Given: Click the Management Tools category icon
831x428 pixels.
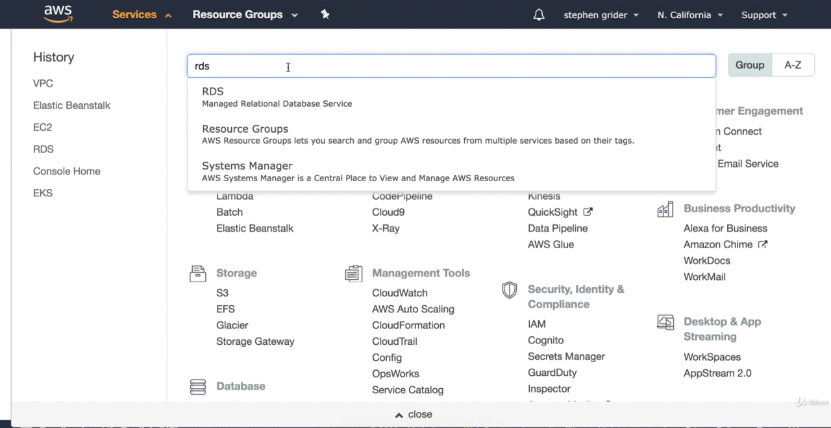Looking at the screenshot, I should pyautogui.click(x=353, y=273).
